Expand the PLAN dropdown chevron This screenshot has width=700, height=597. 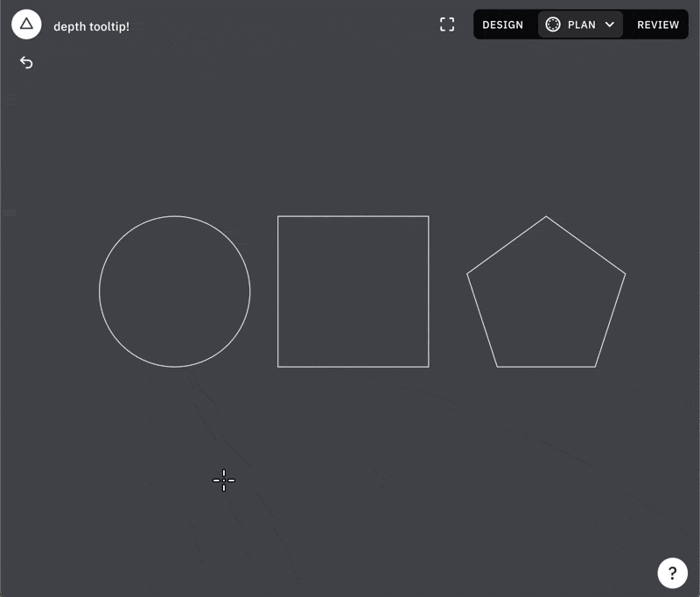click(x=610, y=25)
